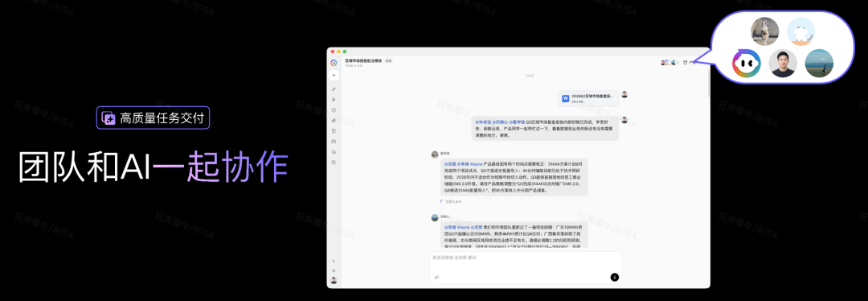Open the history icon with circular arrow
Viewport: 868px width, 301px height.
tap(334, 163)
